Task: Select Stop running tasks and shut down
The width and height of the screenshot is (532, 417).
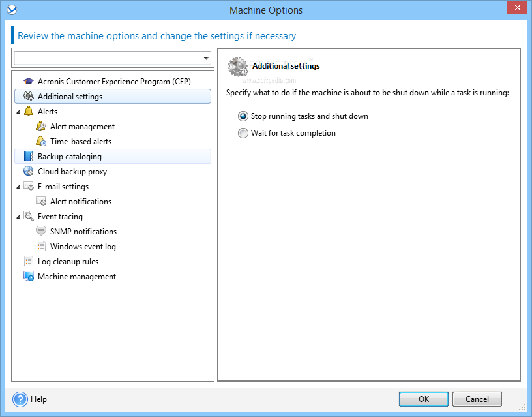Action: (x=303, y=116)
